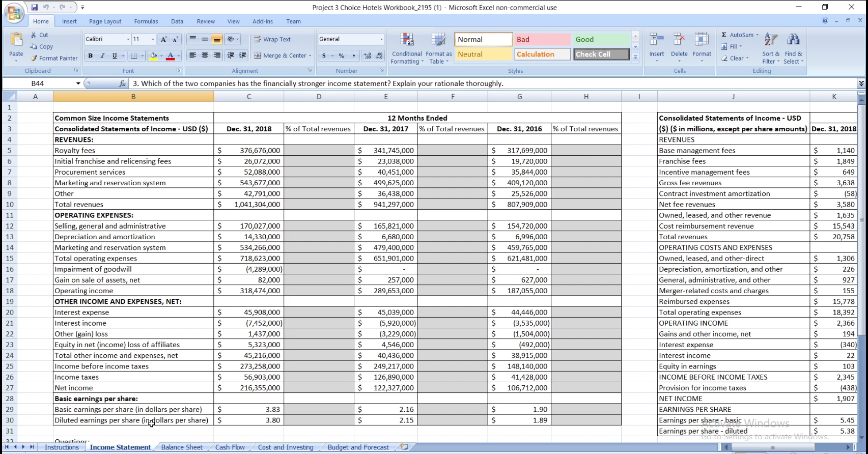This screenshot has height=454, width=868.
Task: Click the Conditional Formatting icon
Action: tap(406, 41)
